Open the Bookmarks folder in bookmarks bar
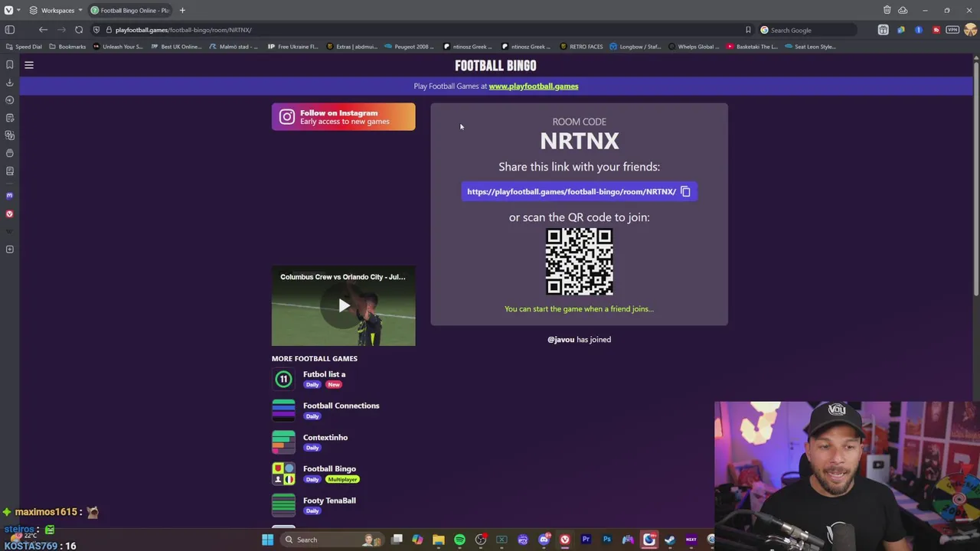Viewport: 980px width, 551px height. [x=67, y=47]
